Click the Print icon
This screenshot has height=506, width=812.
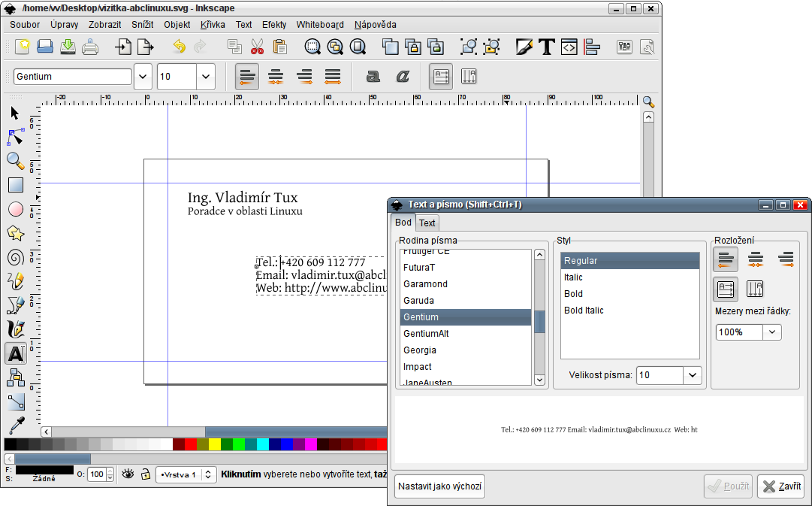click(90, 47)
